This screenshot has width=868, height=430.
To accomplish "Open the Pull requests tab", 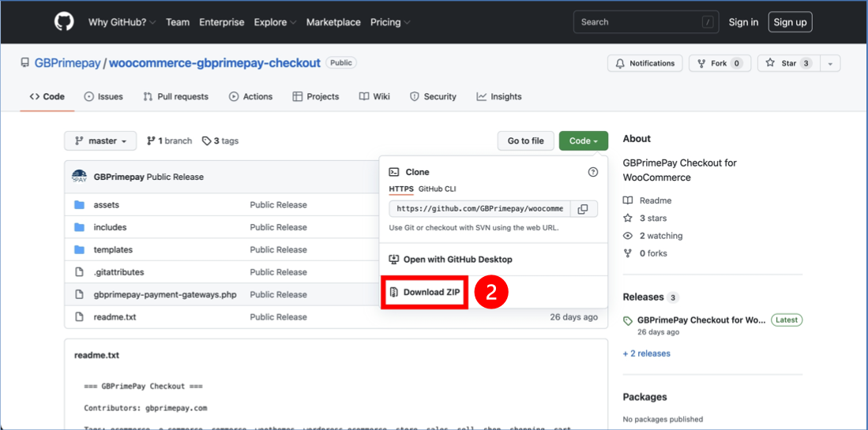I will [175, 97].
